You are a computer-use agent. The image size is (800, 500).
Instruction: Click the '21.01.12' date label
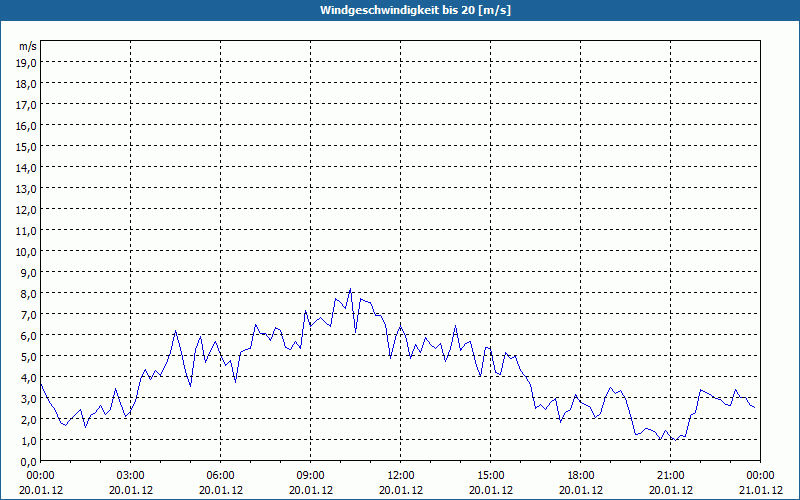[760, 490]
